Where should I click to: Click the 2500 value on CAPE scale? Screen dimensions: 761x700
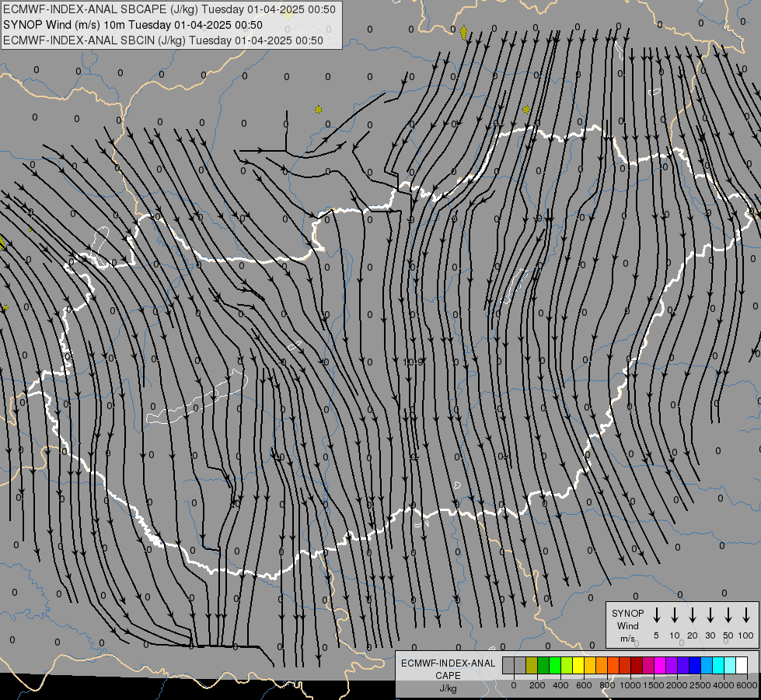700,685
